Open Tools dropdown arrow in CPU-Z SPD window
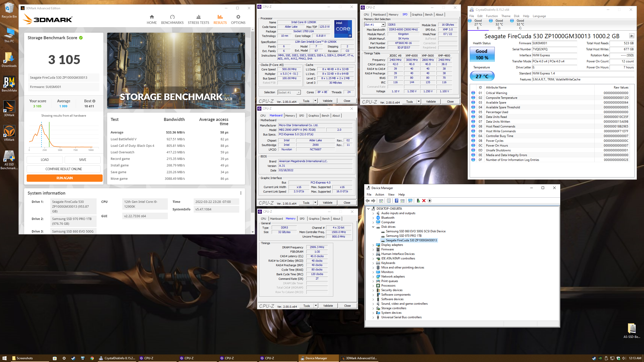The height and width of the screenshot is (362, 644). click(419, 102)
